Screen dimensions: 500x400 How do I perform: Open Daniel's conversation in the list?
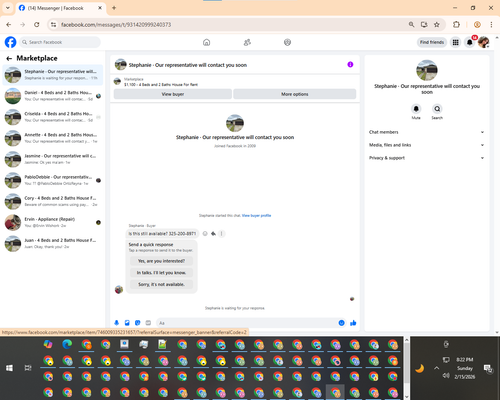click(x=53, y=96)
